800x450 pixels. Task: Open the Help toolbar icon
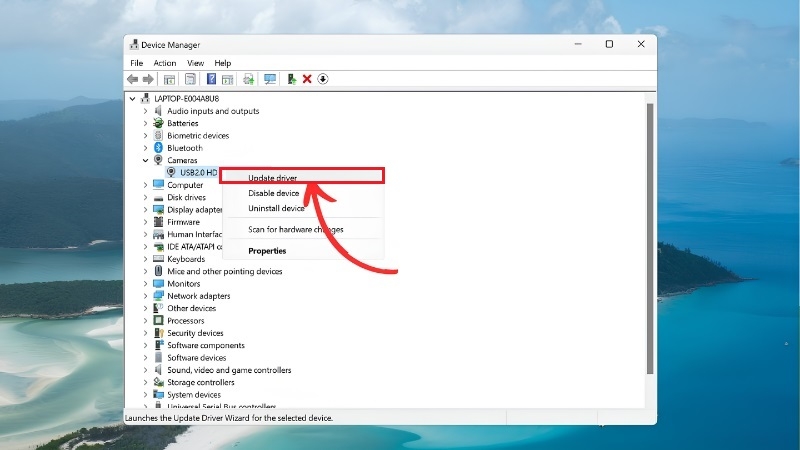pyautogui.click(x=211, y=79)
